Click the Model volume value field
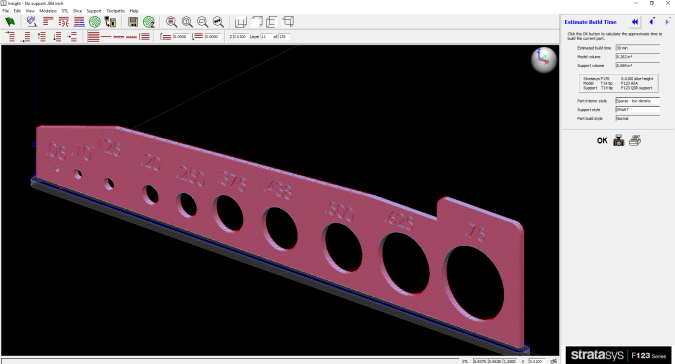Image resolution: width=675 pixels, height=364 pixels. (638, 57)
